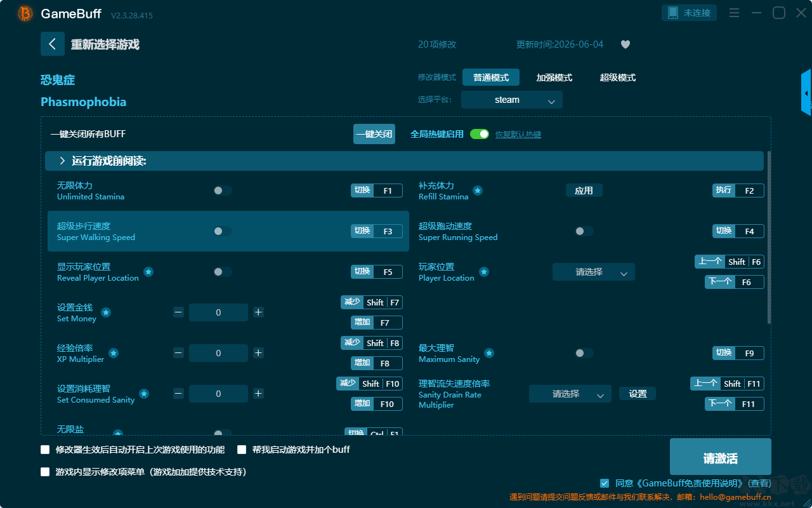Click 设置 button for Sanity Drain Rate
This screenshot has height=508, width=812.
(x=638, y=394)
